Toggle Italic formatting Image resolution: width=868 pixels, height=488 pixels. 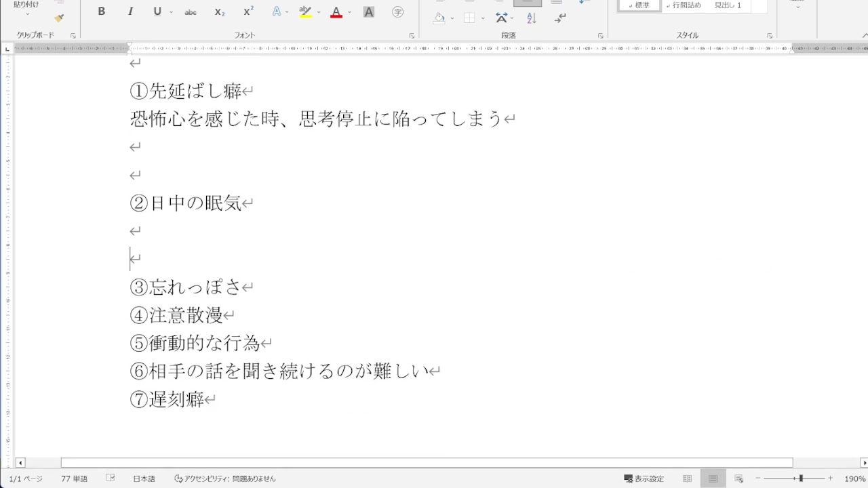[x=130, y=12]
